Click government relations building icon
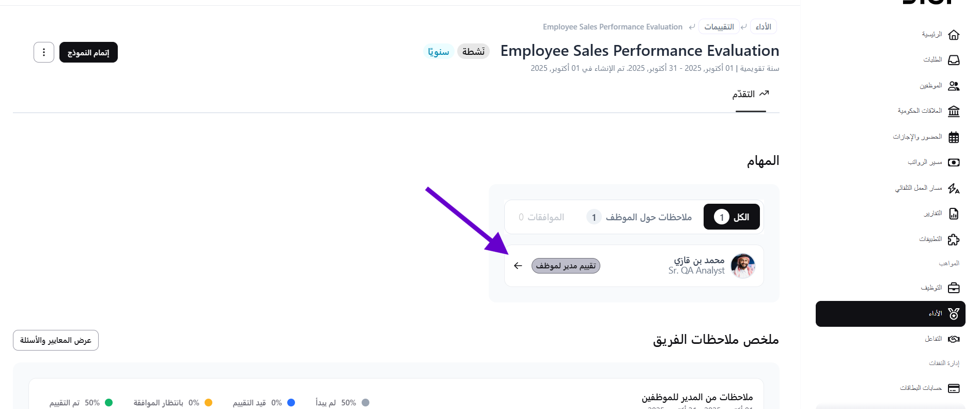980x409 pixels. tap(954, 111)
